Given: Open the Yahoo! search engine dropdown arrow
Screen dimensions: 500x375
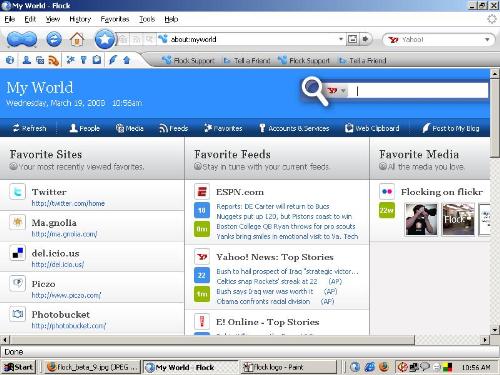Looking at the screenshot, I should (487, 40).
